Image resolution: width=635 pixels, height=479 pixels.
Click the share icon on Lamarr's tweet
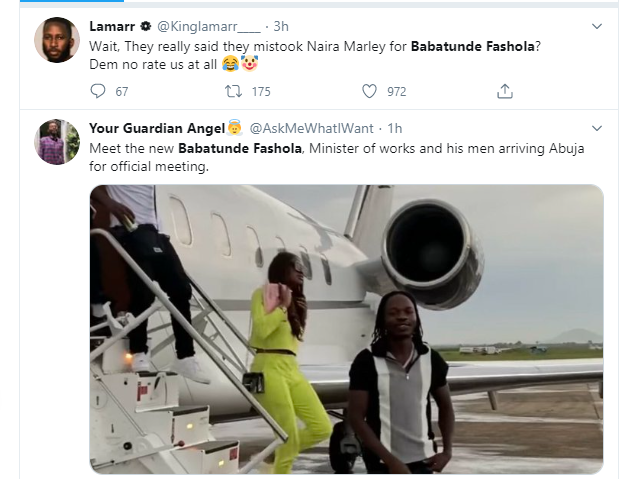tap(505, 91)
